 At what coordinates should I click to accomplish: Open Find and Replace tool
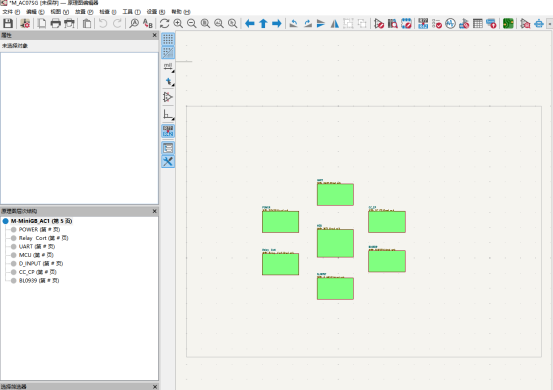point(148,24)
